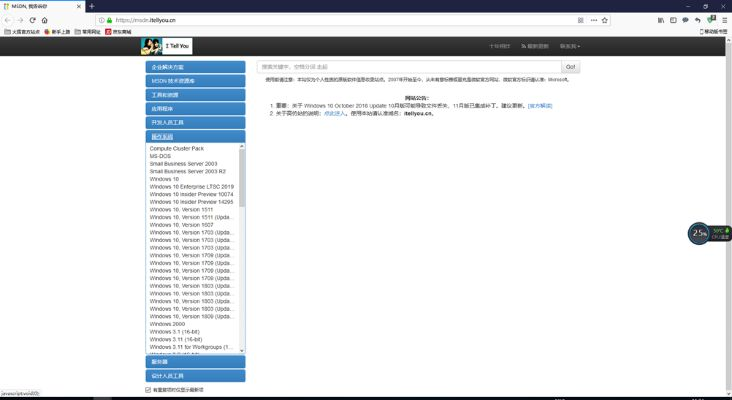Viewport: 732px width, 400px height.
Task: Select Windows 10 Enterprise LTSC 2019
Action: [x=192, y=187]
